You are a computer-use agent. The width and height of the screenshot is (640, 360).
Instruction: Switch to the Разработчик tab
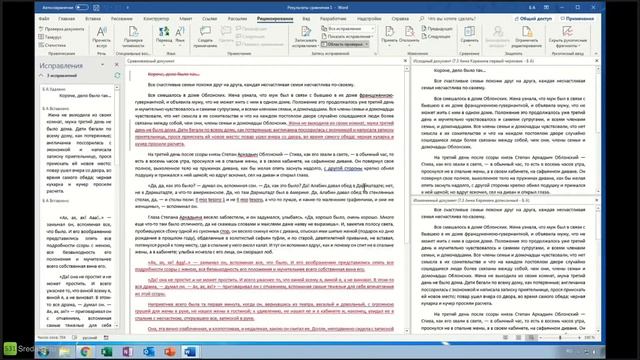[x=333, y=19]
